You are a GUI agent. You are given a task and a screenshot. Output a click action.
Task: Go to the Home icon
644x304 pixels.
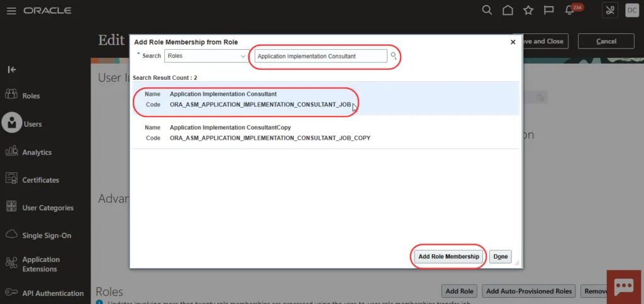click(x=508, y=10)
